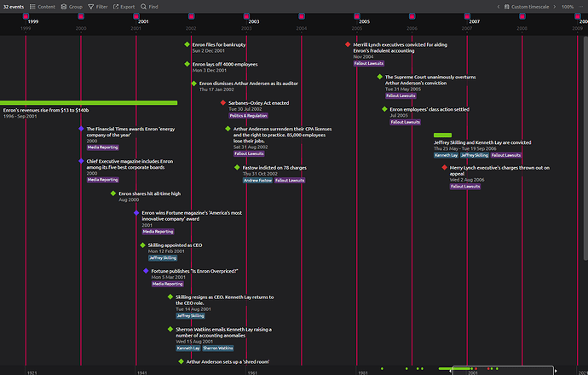
Task: Open the Custom timescale selector
Action: coord(527,7)
